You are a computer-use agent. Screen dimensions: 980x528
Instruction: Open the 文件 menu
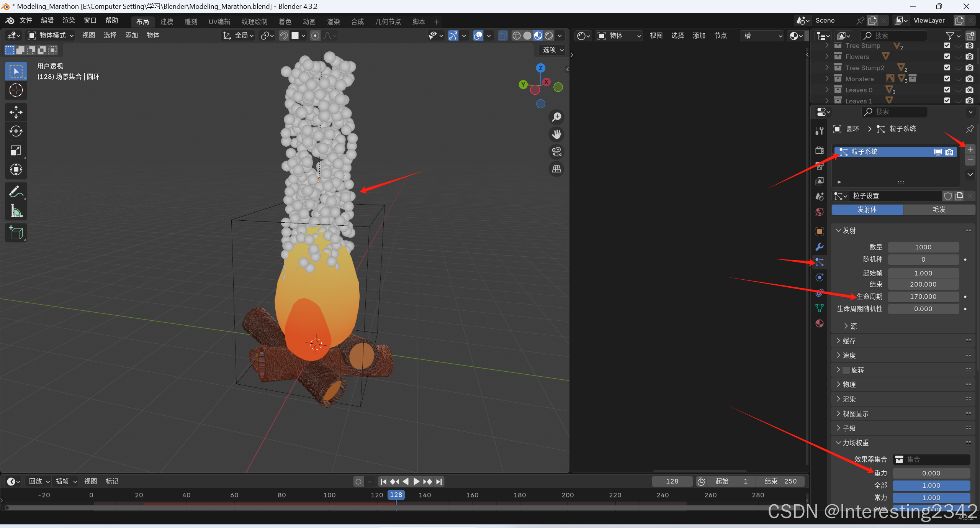tap(26, 21)
